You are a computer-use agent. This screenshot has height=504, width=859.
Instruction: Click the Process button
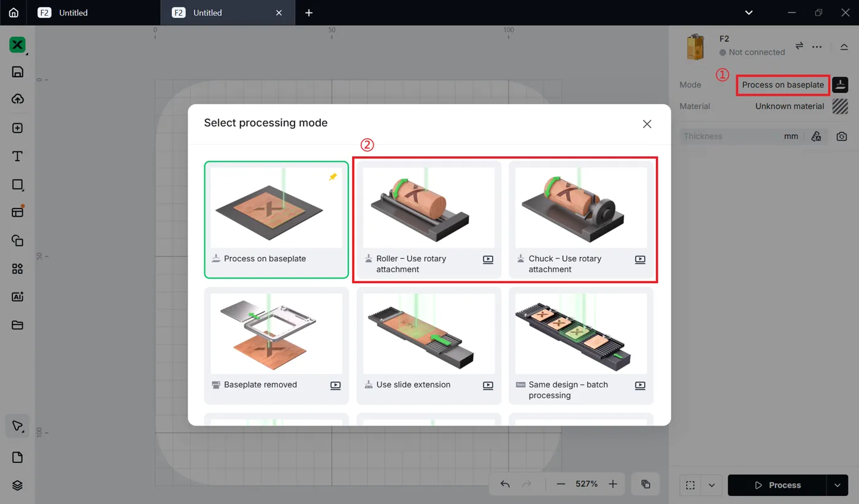click(777, 485)
